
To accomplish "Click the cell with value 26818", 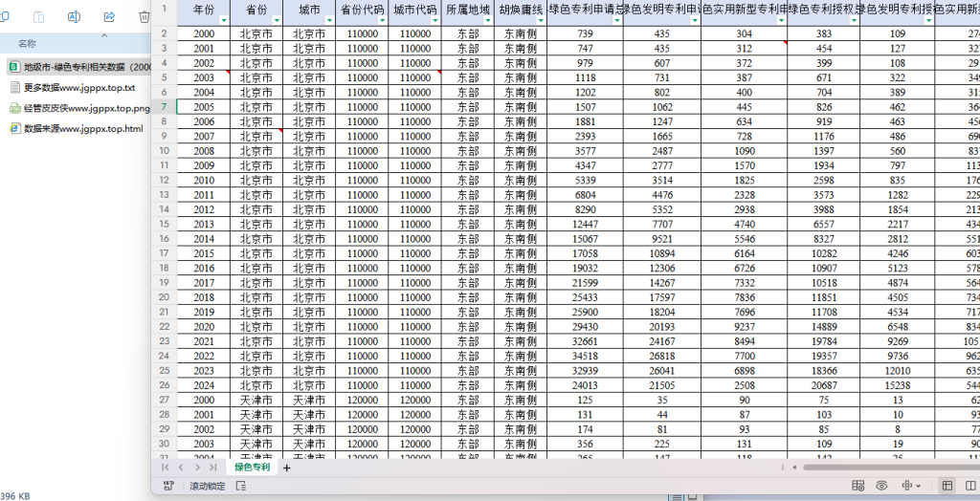I will (662, 356).
